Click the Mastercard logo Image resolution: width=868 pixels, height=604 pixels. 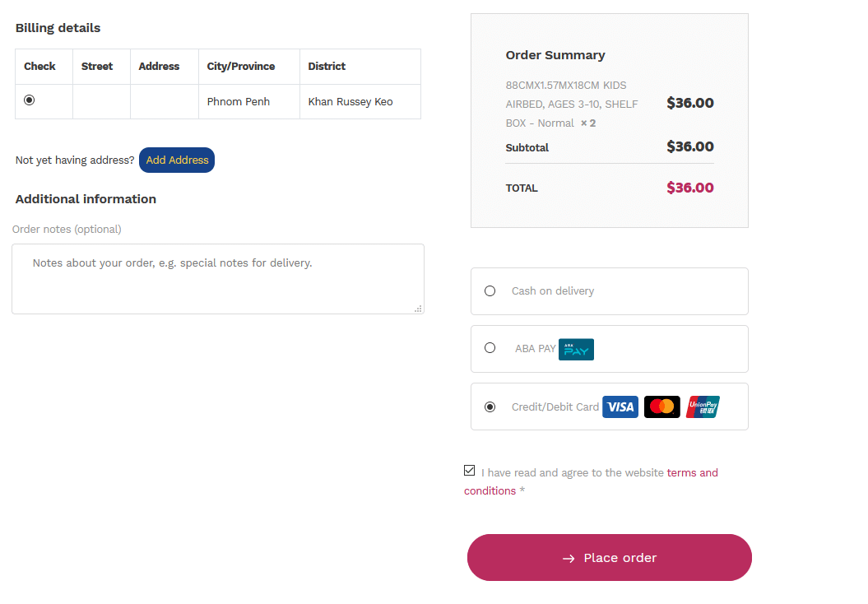point(661,407)
